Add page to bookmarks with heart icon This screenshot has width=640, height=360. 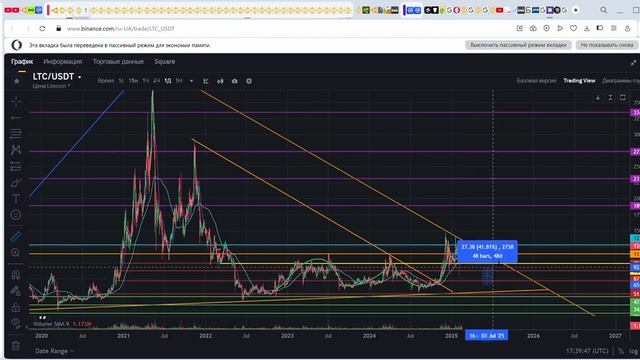[573, 28]
